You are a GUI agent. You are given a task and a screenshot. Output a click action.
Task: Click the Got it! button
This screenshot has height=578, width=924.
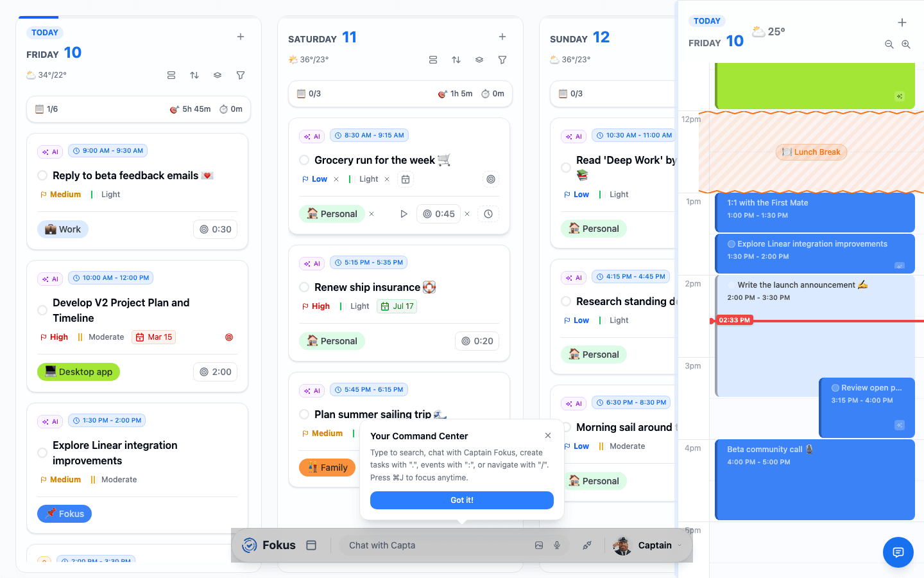[x=462, y=500]
